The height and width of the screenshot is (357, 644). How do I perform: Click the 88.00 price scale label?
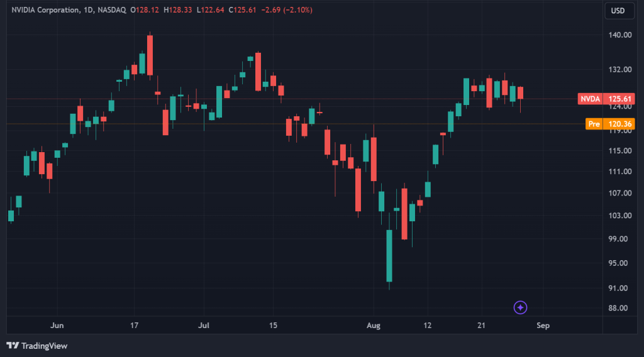(619, 309)
